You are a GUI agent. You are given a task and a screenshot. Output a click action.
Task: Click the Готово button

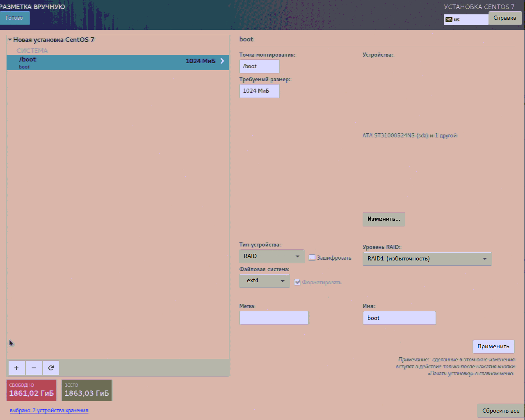15,18
